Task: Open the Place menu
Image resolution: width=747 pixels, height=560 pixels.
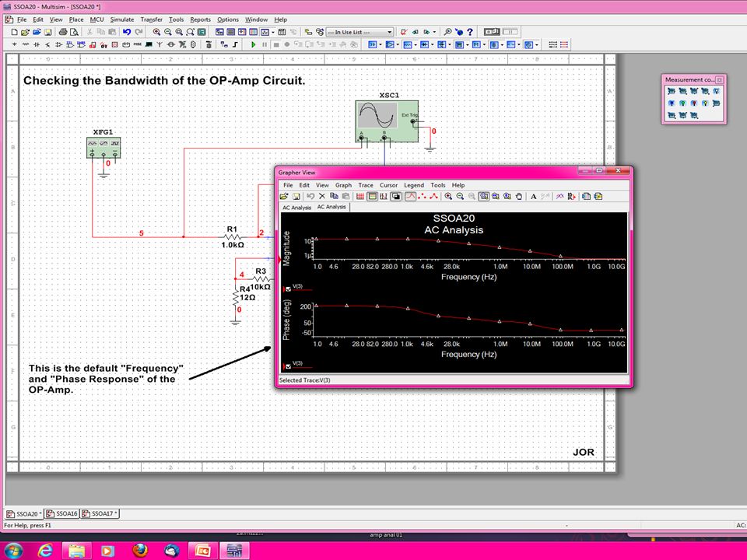Action: pos(76,19)
